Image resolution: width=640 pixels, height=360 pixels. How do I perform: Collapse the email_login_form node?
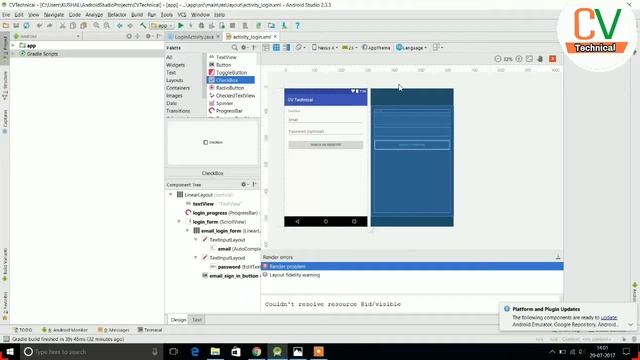(x=188, y=231)
